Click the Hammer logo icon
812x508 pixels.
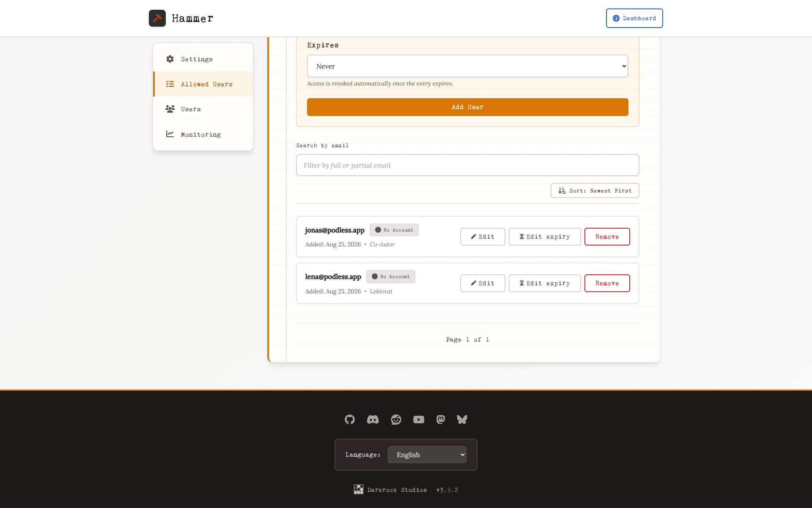157,18
